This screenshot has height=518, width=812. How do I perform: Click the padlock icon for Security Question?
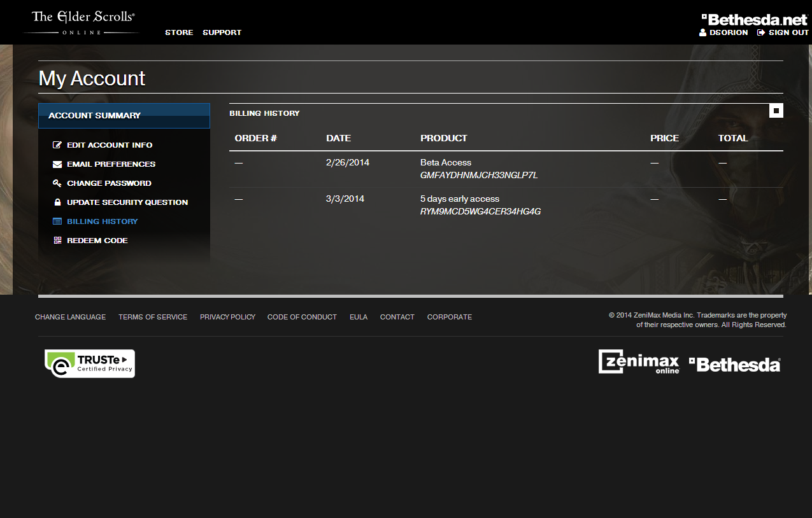[x=57, y=202]
